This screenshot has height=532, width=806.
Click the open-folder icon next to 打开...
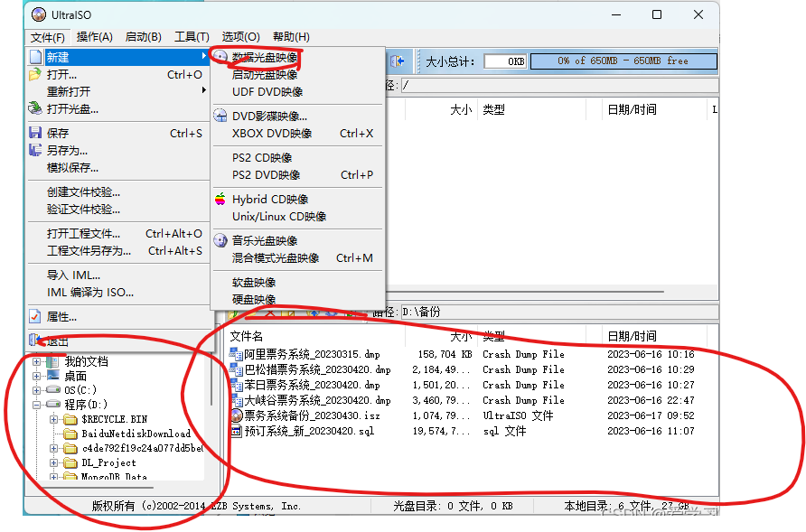35,75
